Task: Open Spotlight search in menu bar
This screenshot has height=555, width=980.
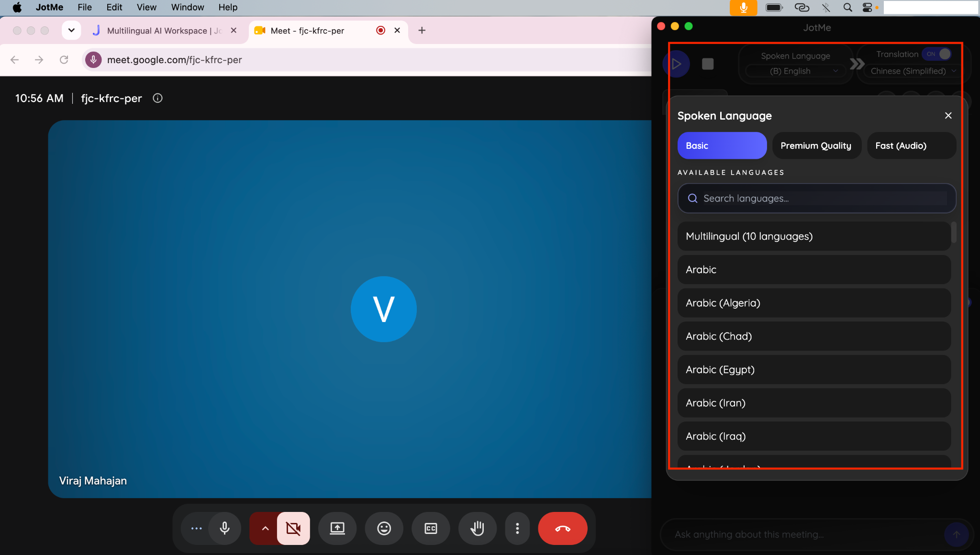Action: [x=847, y=7]
